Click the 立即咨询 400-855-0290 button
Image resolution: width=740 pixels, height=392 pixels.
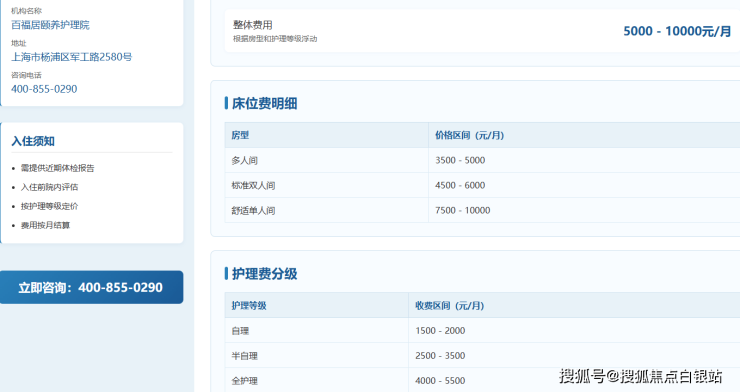(92, 287)
